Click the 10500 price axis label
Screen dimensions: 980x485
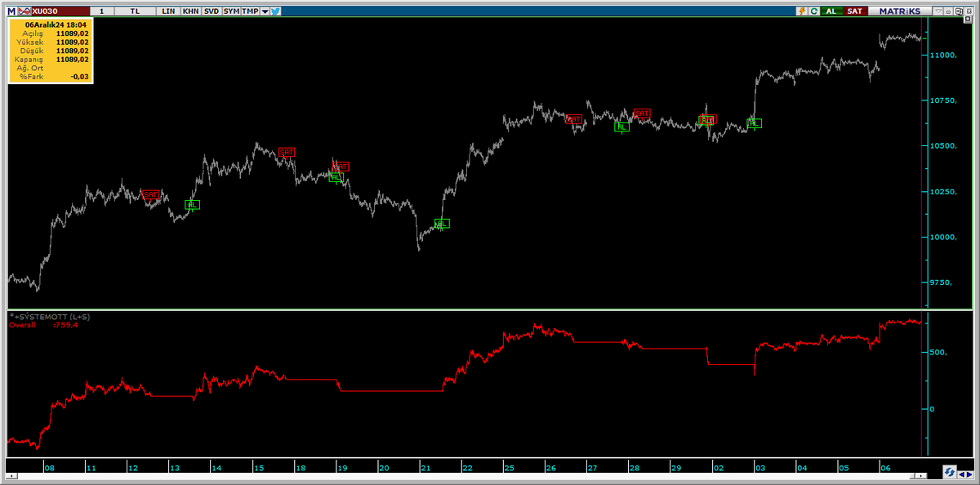pyautogui.click(x=942, y=146)
